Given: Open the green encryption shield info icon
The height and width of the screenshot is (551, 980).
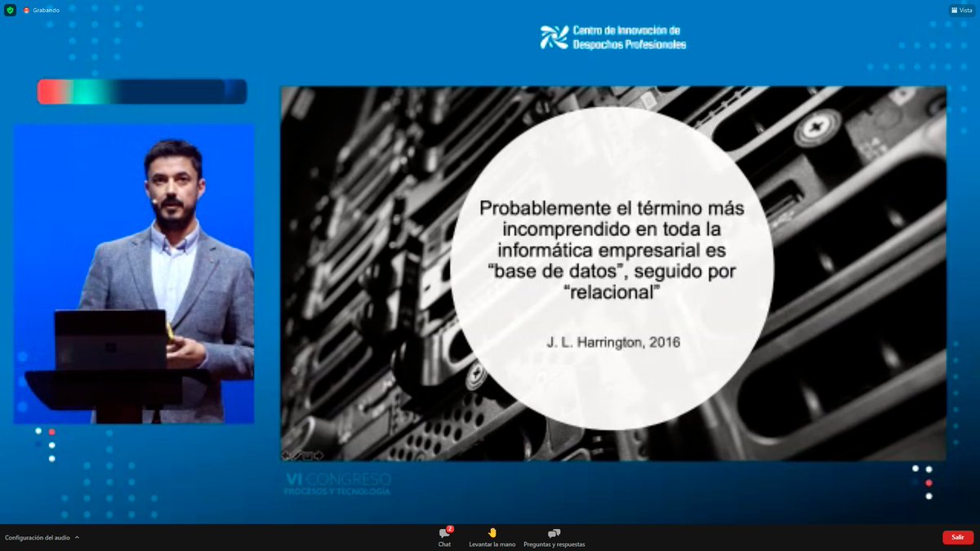Looking at the screenshot, I should (x=11, y=10).
